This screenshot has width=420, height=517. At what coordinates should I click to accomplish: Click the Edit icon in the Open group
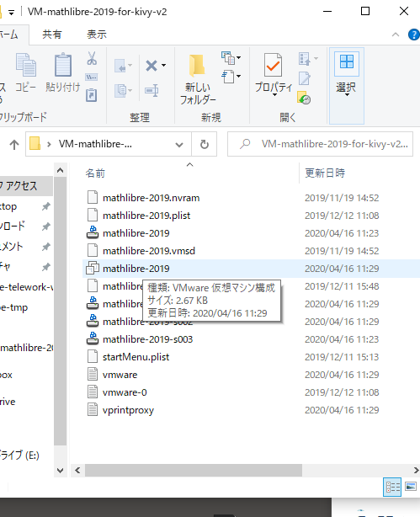(305, 78)
